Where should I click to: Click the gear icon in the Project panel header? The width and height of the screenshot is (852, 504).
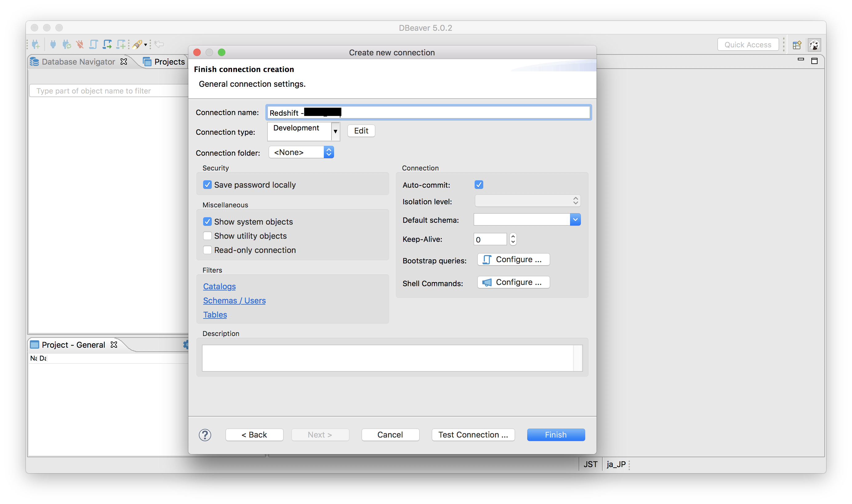(186, 344)
